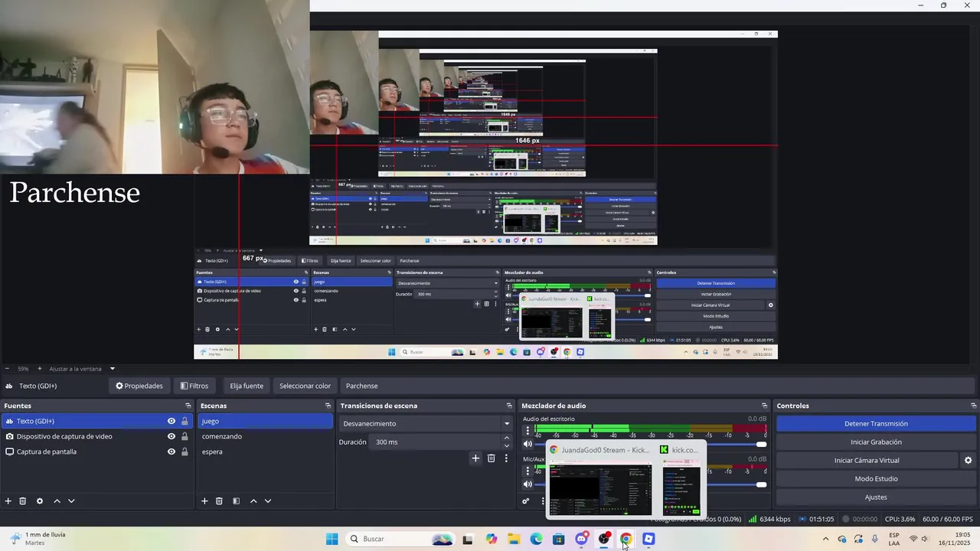Open the Copilot taskbar icon
This screenshot has width=980, height=551.
tap(491, 539)
